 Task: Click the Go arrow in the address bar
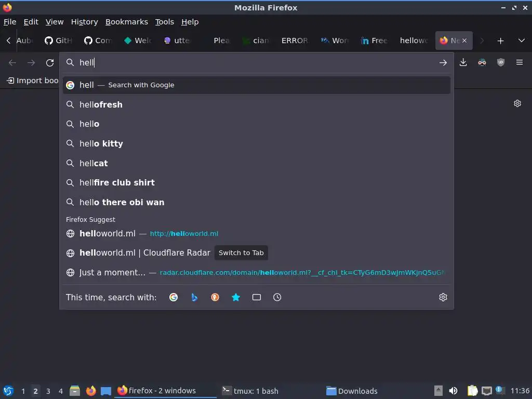coord(443,63)
